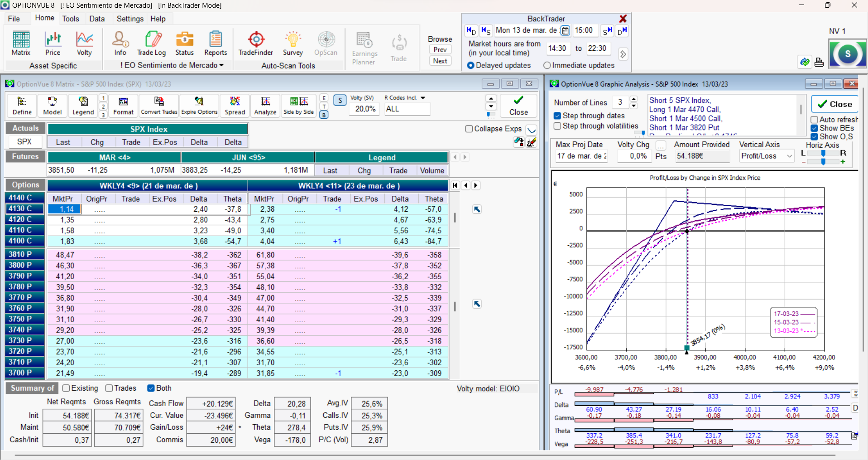Expand the Collapse Exps chevron button
The width and height of the screenshot is (868, 460).
pos(531,130)
